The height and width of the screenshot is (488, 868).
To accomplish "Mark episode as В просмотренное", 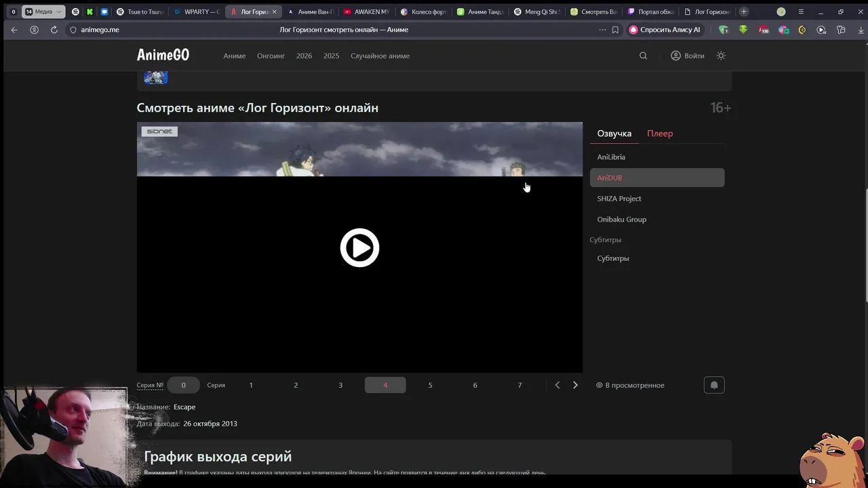I will click(x=630, y=385).
